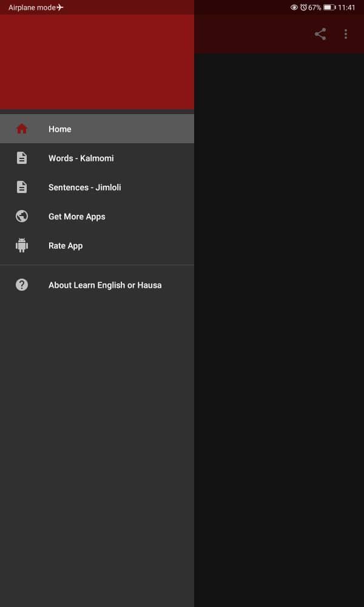Select Rate App in the drawer

[97, 245]
